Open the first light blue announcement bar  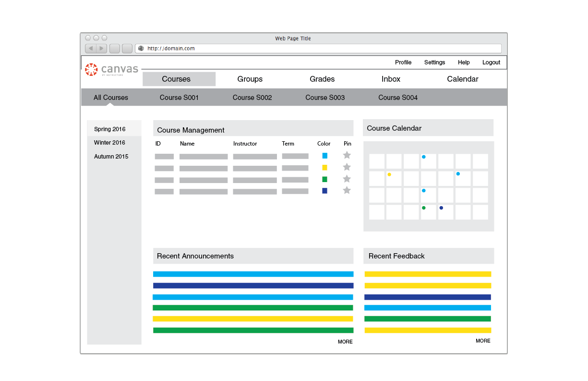pos(253,274)
